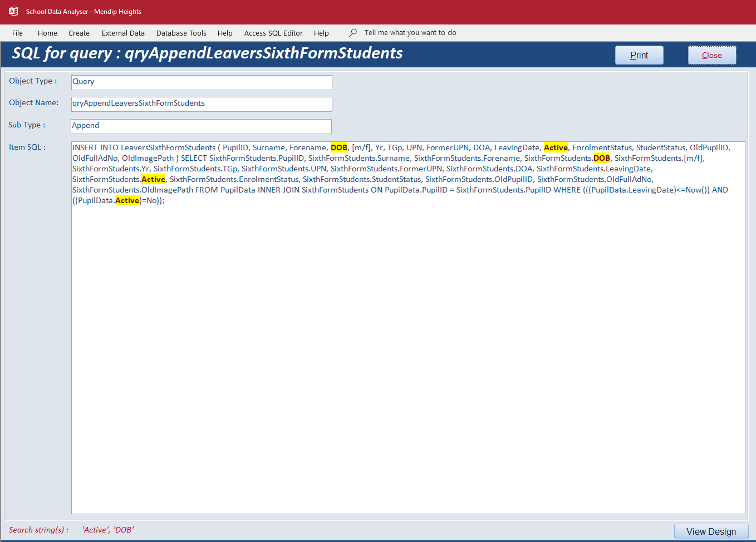Click the 'Search string(s) :' label

38,530
